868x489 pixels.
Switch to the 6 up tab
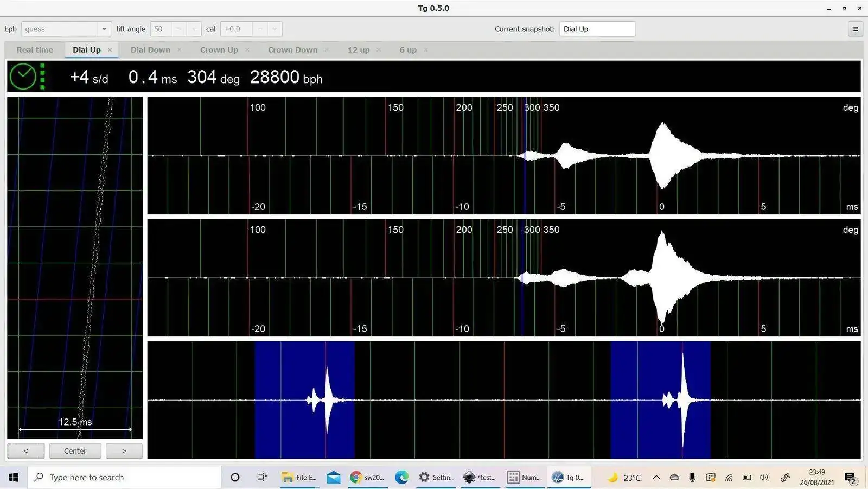(408, 50)
